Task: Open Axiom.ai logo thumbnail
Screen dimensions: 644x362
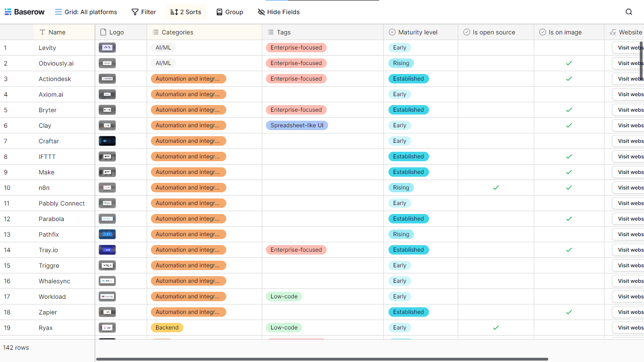Action: click(x=107, y=94)
